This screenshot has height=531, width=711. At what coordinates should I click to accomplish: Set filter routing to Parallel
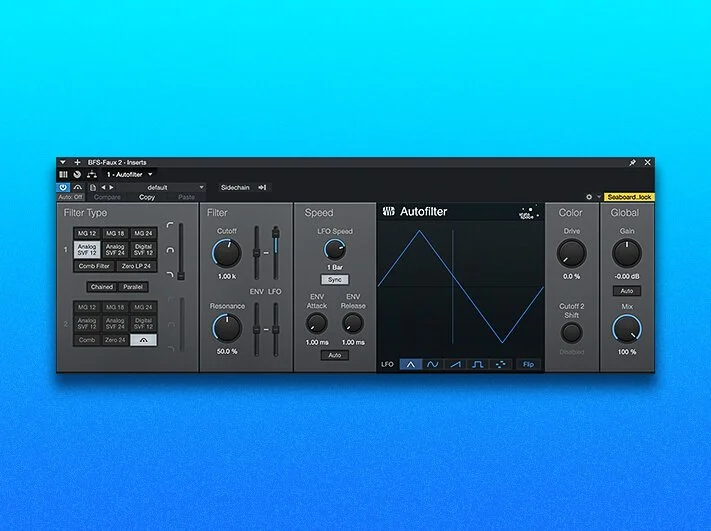click(x=133, y=287)
